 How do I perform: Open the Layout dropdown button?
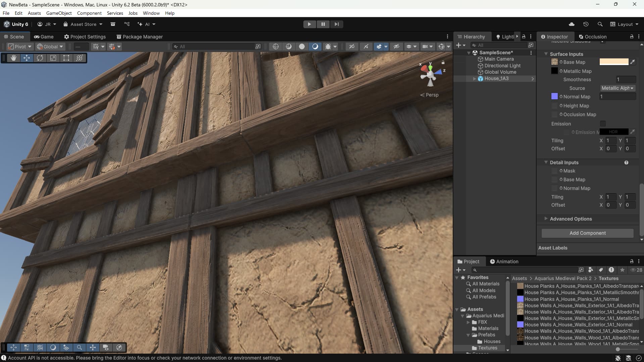click(624, 24)
